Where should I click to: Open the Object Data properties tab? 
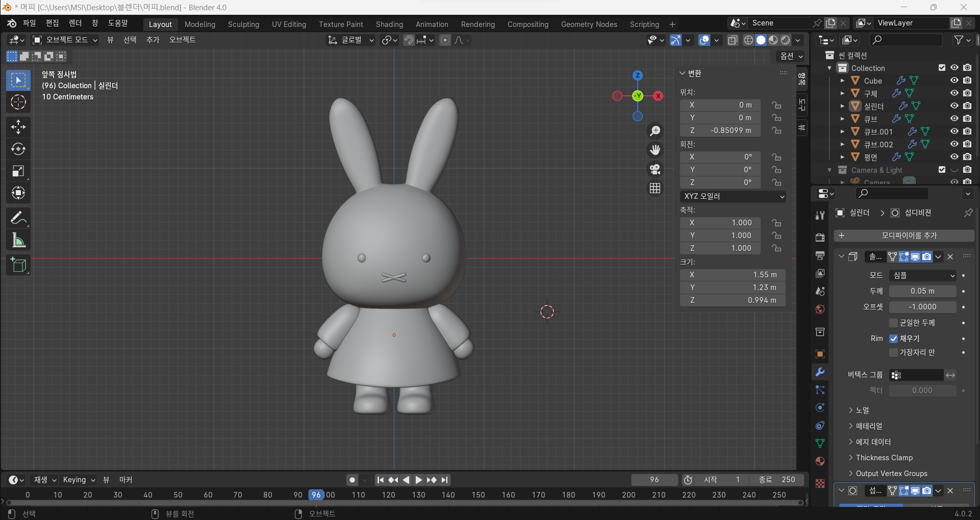click(x=820, y=443)
